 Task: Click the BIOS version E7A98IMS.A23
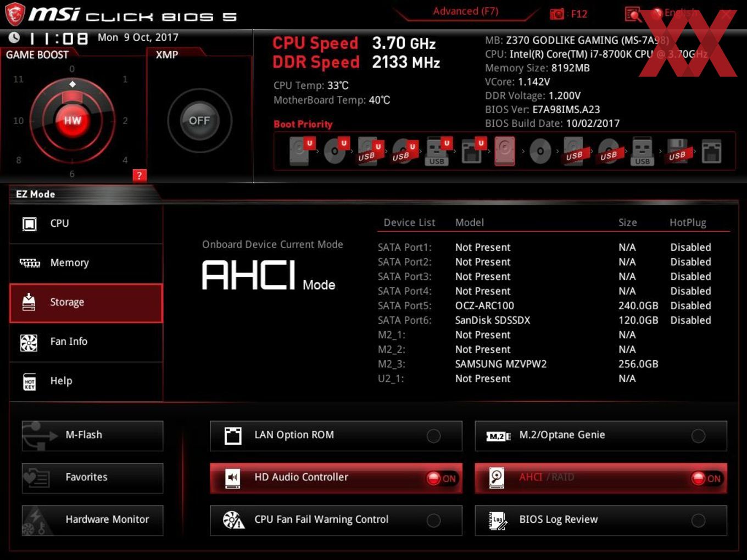[x=566, y=109]
